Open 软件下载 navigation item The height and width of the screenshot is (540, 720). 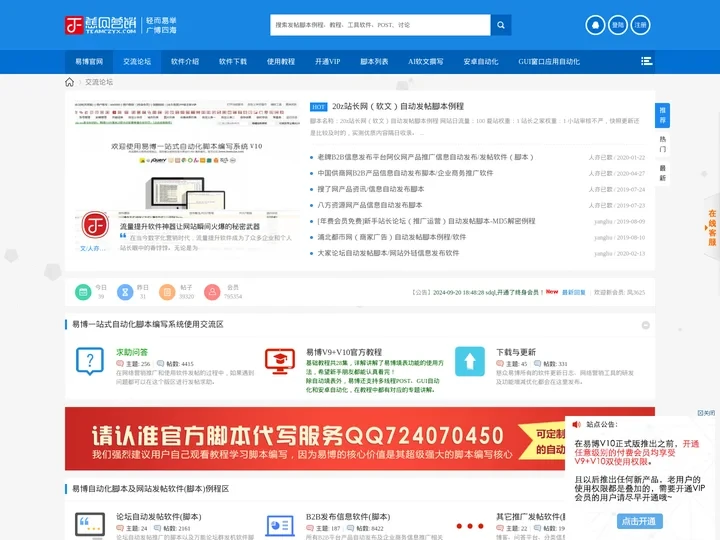pyautogui.click(x=233, y=62)
